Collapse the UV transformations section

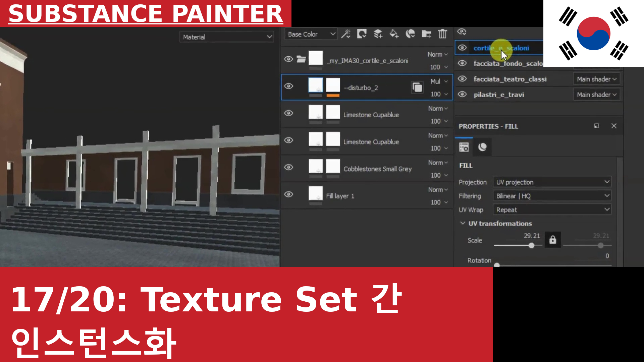coord(463,223)
